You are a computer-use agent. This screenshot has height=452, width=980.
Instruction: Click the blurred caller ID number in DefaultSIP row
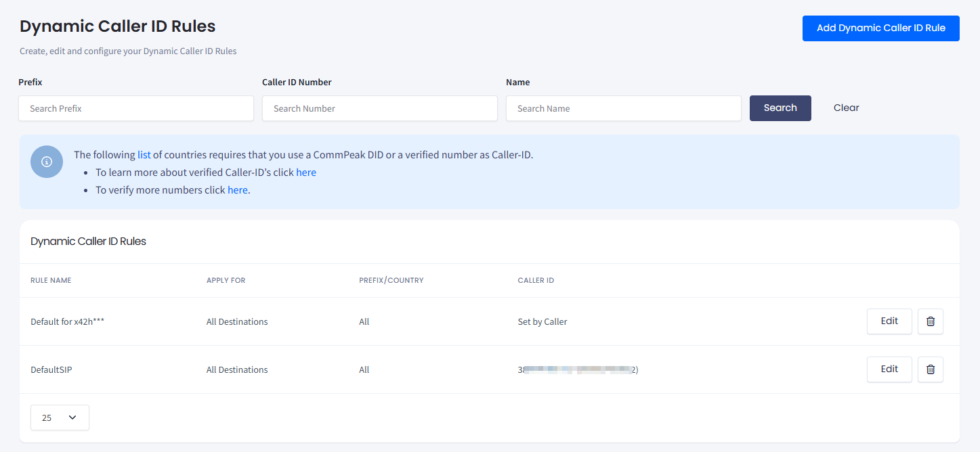click(x=578, y=370)
